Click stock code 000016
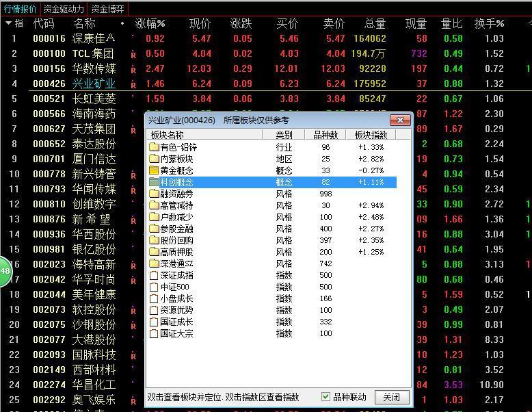Screen dimensions: 532x412 (49, 38)
